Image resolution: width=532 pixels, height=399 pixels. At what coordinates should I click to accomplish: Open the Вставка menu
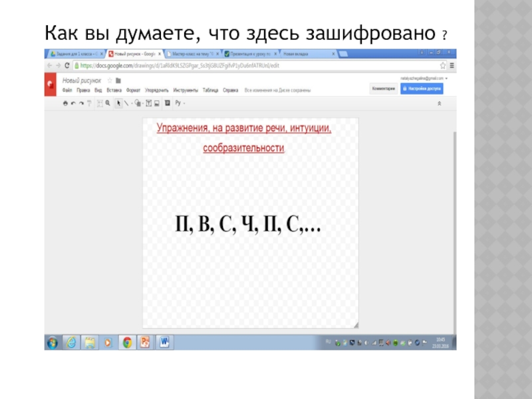[x=113, y=88]
